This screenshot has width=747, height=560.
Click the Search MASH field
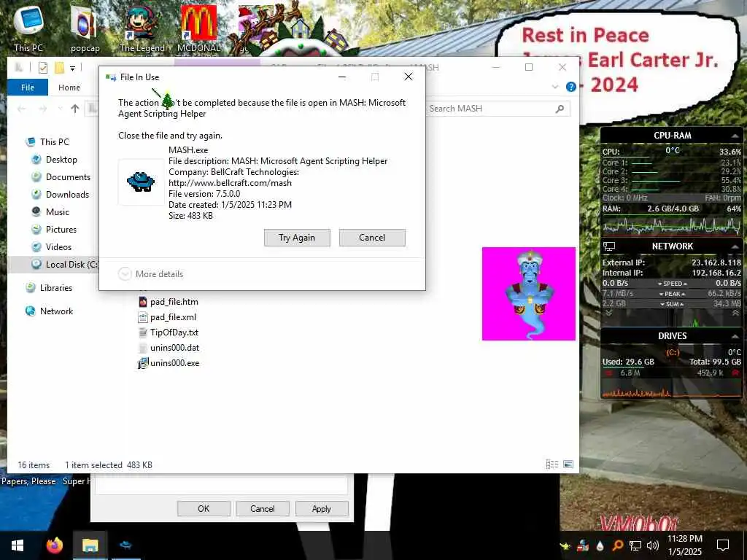point(497,109)
